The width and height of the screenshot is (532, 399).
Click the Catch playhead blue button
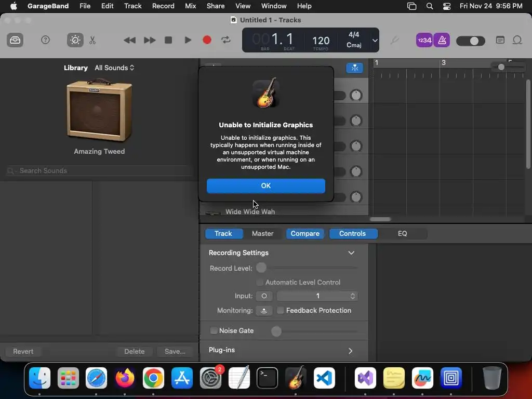354,68
